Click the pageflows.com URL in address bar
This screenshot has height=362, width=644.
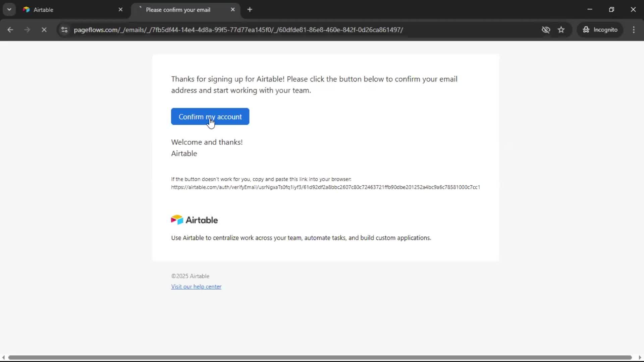point(238,30)
